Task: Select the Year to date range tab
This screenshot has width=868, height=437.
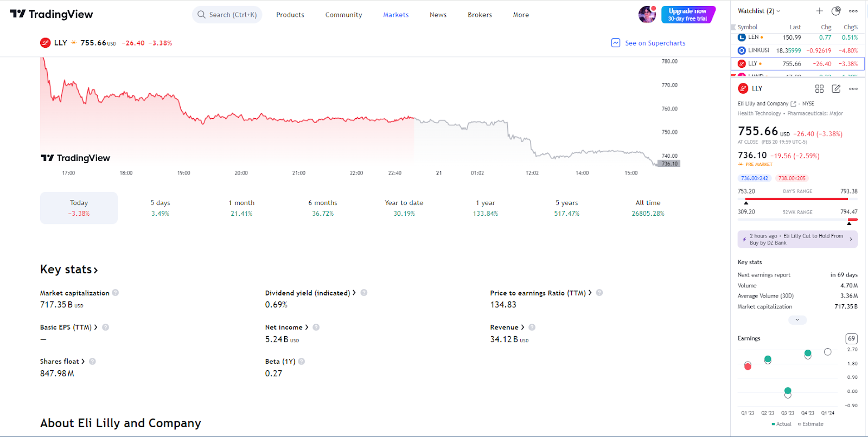Action: [x=404, y=208]
